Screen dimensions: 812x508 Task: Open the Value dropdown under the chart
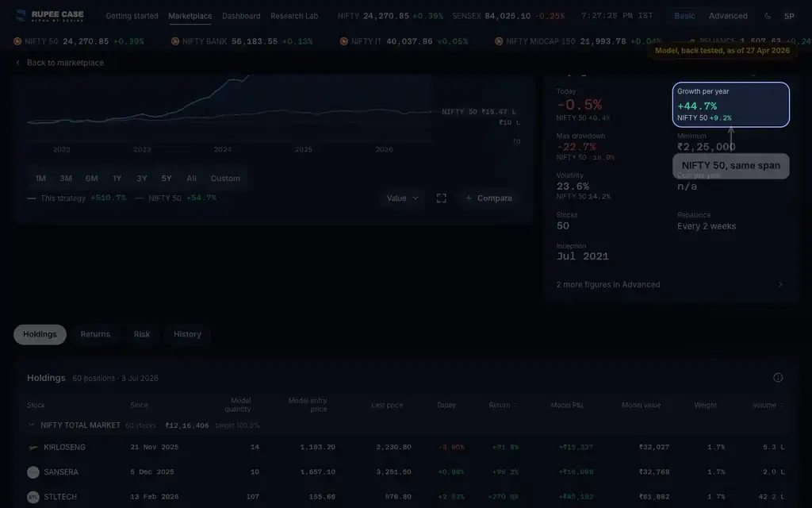click(x=402, y=198)
